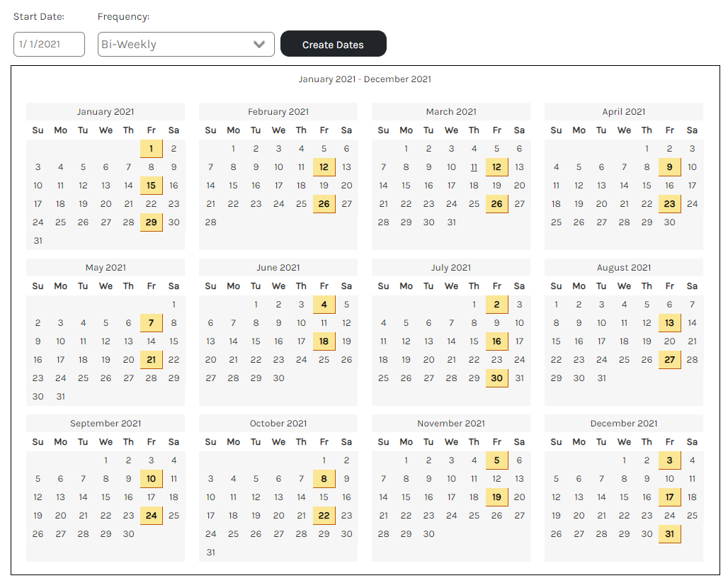Click the highlighted February 12 date

point(324,166)
